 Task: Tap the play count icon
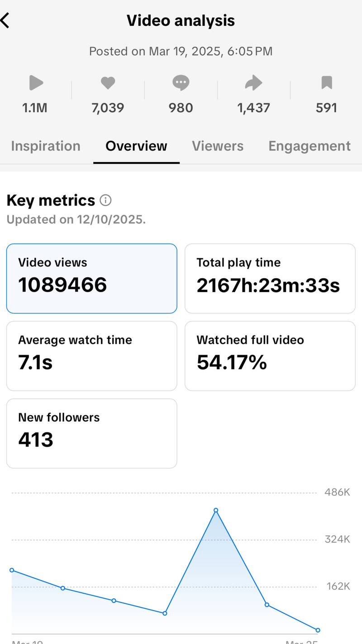[x=35, y=83]
